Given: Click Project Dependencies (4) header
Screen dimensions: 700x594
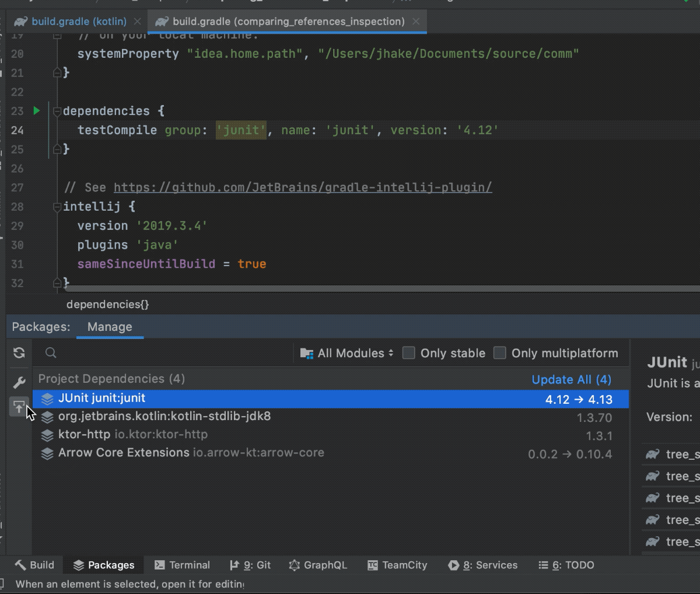Looking at the screenshot, I should tap(111, 379).
